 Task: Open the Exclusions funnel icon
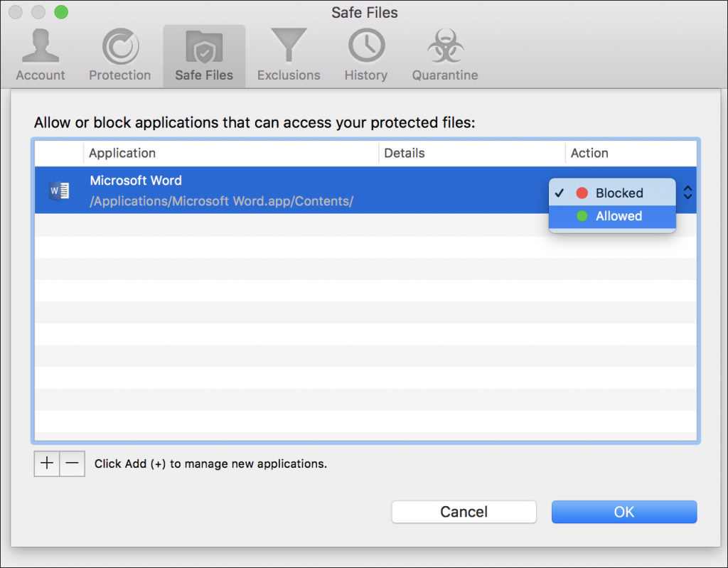[288, 44]
